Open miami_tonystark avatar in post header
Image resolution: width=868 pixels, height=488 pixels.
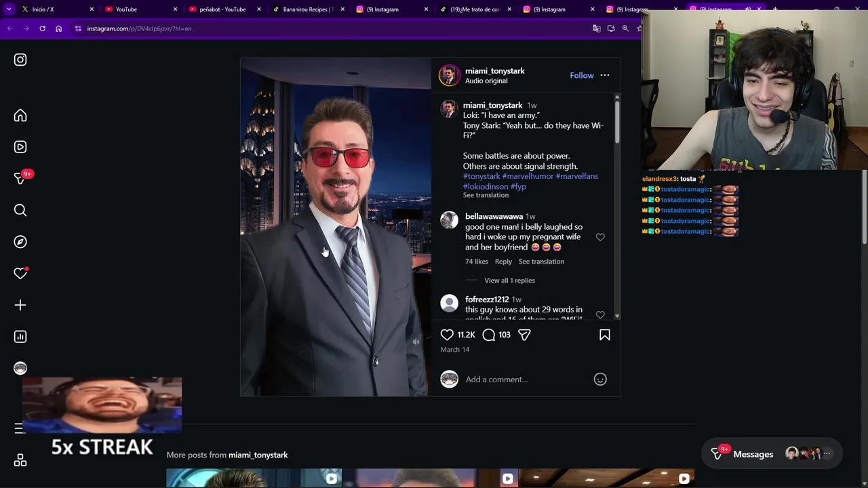(449, 75)
